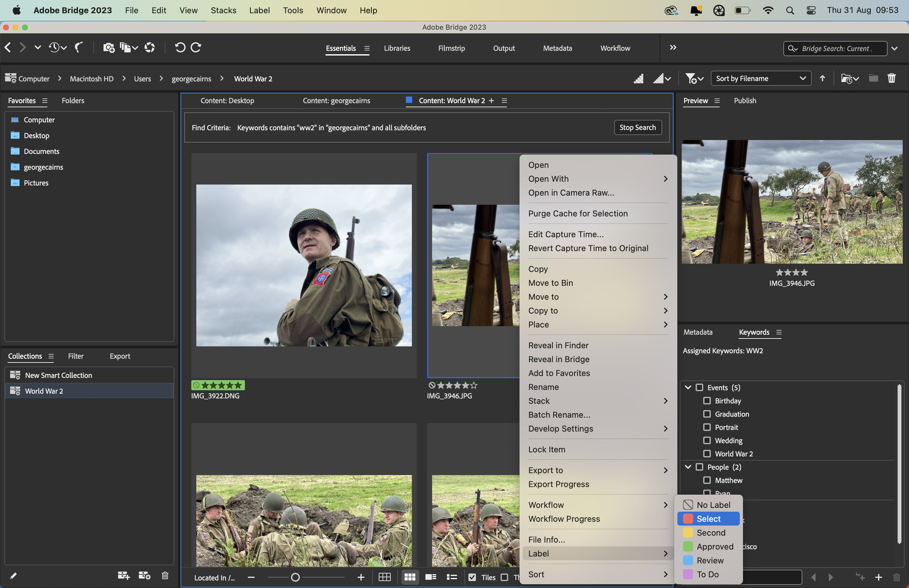Viewport: 909px width, 588px height.
Task: Open macOS Spotlight search
Action: pos(790,10)
